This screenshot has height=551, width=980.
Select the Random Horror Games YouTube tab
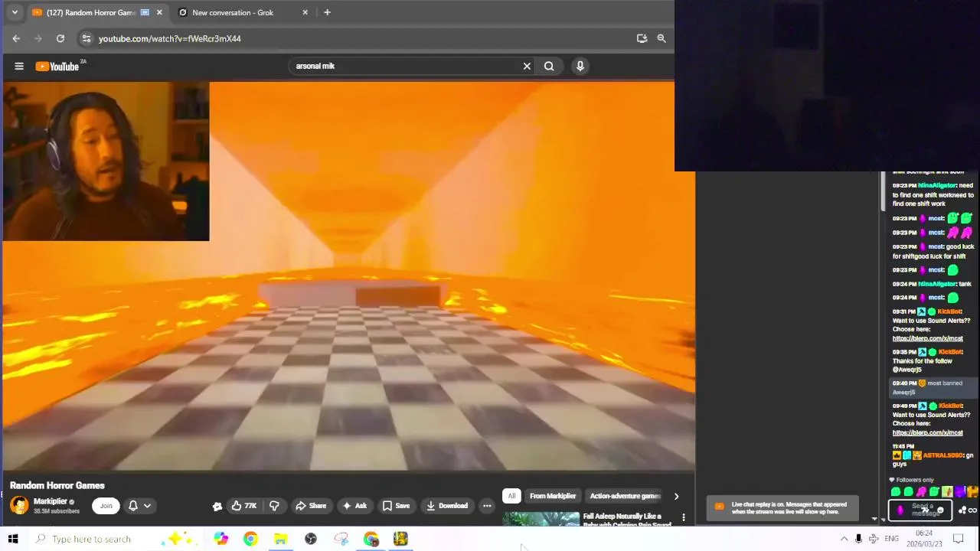90,12
